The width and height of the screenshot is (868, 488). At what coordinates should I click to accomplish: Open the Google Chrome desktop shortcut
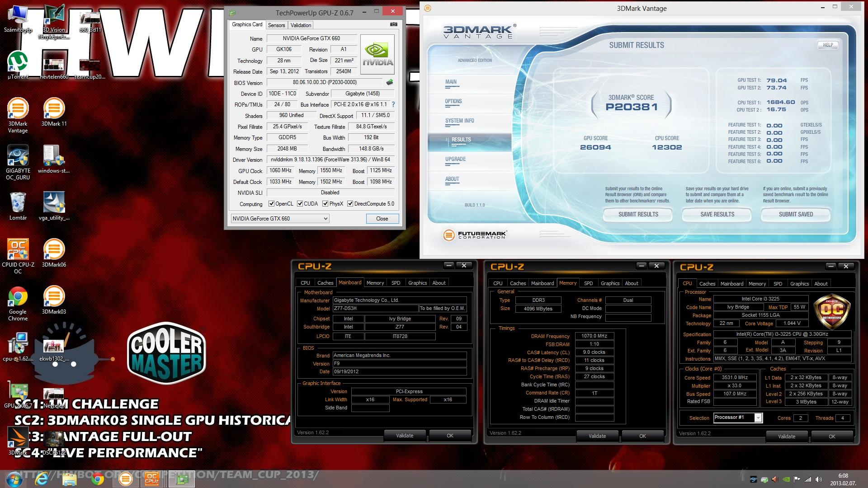(x=18, y=304)
